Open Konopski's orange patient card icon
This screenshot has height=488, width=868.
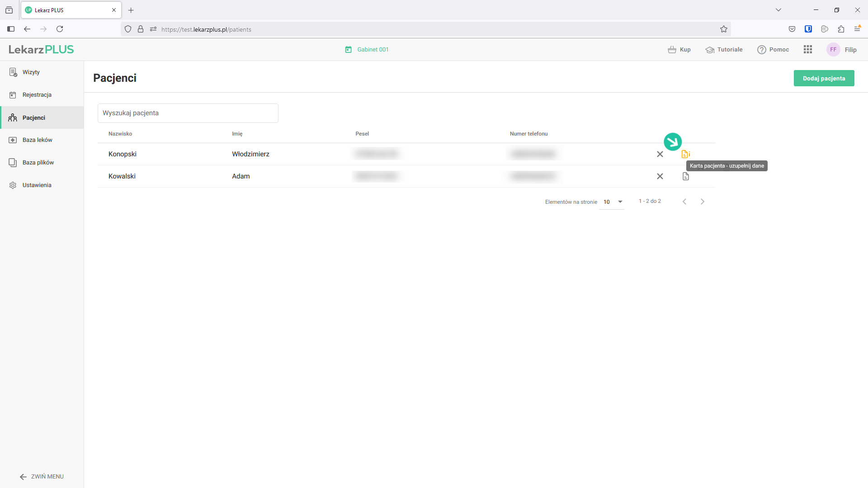tap(685, 154)
